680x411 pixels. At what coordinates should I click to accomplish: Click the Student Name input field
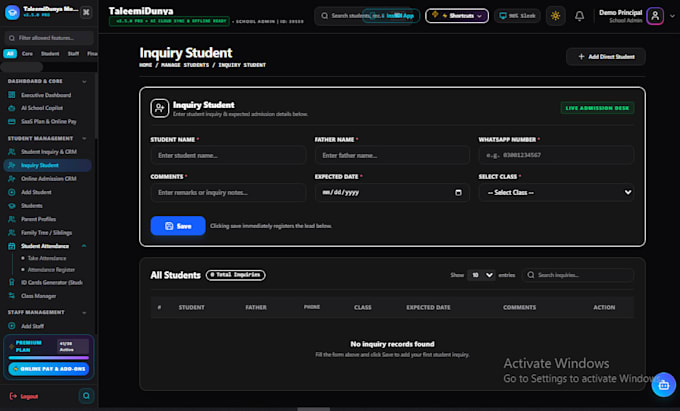228,155
